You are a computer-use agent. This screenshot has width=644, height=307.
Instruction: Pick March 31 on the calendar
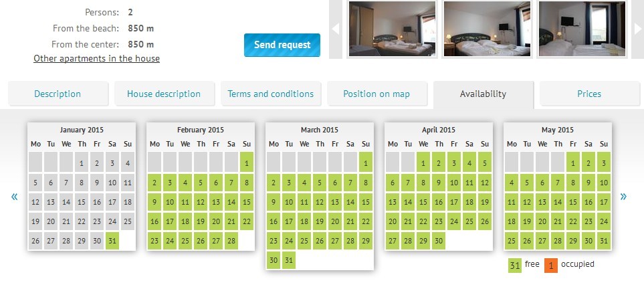click(x=289, y=261)
